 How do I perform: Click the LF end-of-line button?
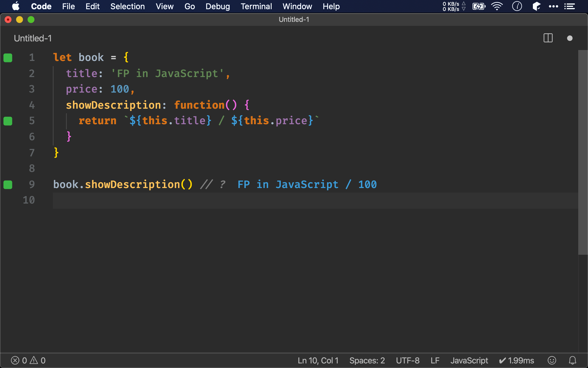pos(435,360)
